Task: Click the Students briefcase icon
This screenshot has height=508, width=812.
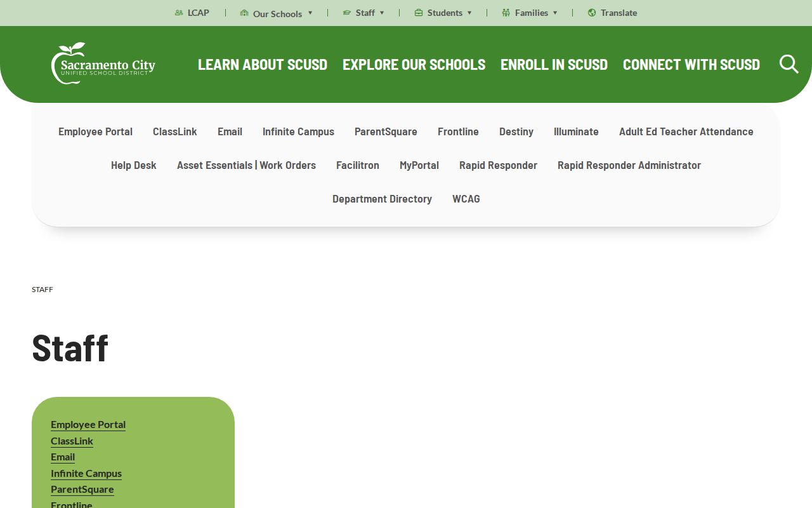Action: (x=419, y=13)
